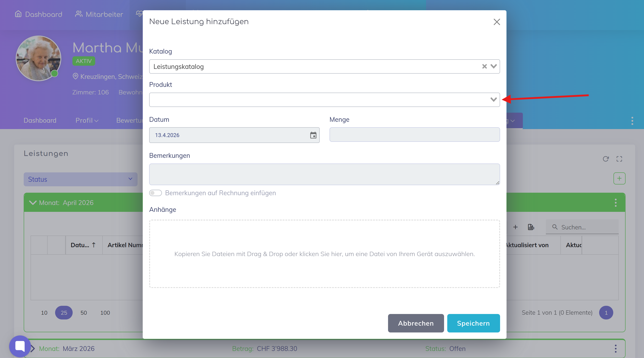The width and height of the screenshot is (644, 358).
Task: Close the Neue Leistung hinzufügen dialog
Action: 496,22
